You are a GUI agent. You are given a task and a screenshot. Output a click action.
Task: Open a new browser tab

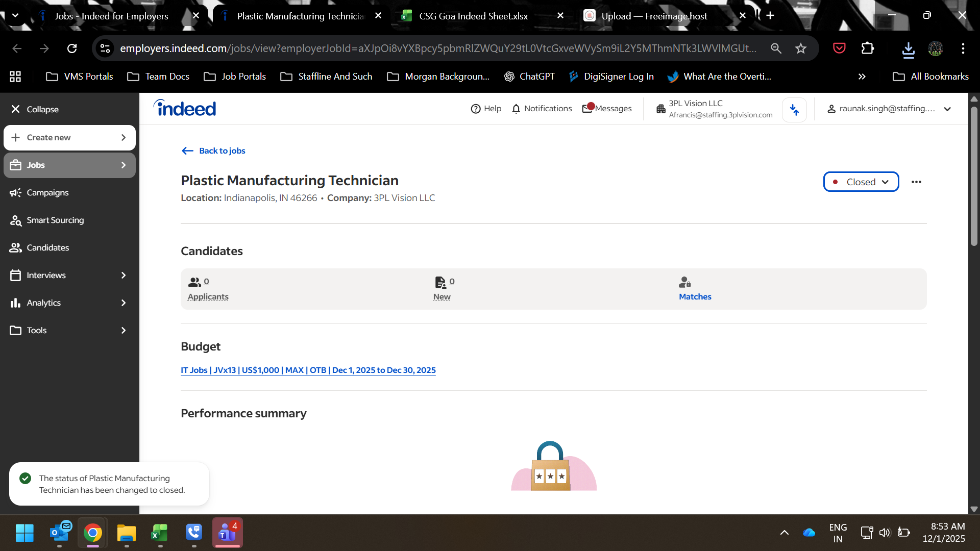click(x=770, y=16)
